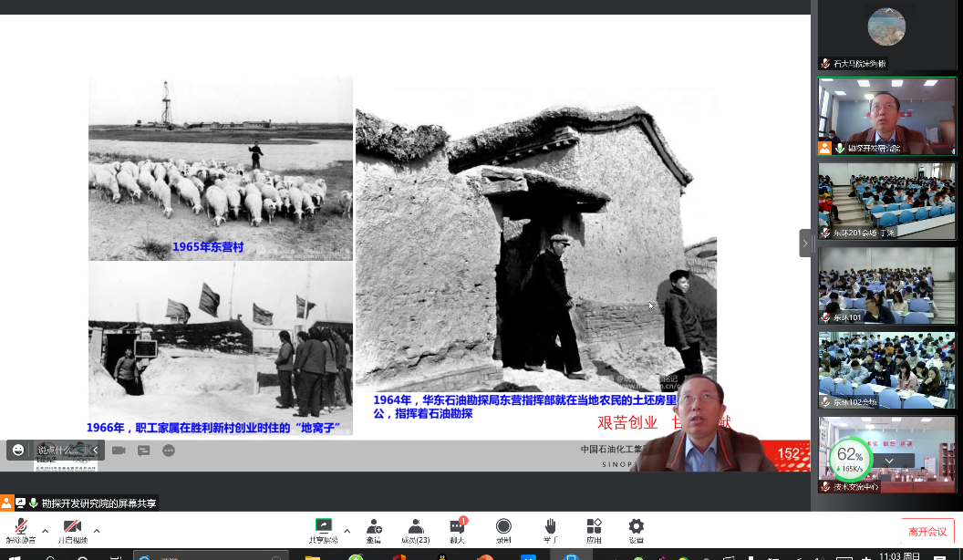
Task: Select the 东环101 participant video thumbnail
Action: [886, 285]
